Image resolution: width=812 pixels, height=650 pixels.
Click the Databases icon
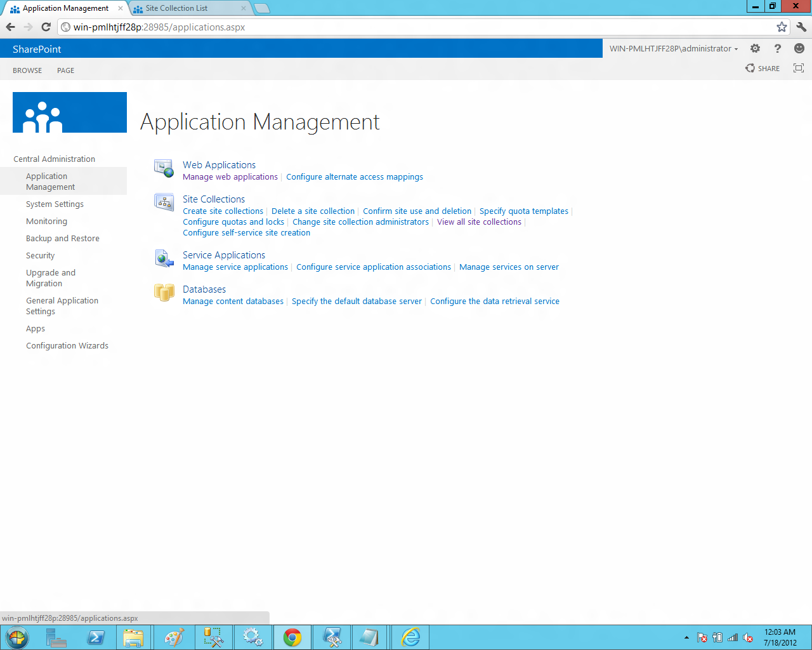tap(164, 293)
